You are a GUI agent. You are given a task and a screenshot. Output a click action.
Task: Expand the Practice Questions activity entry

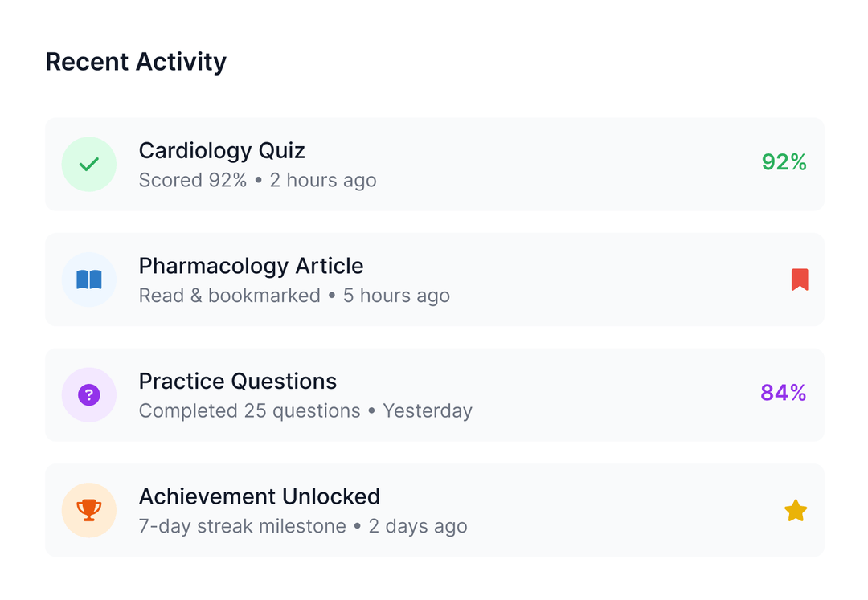tap(434, 394)
